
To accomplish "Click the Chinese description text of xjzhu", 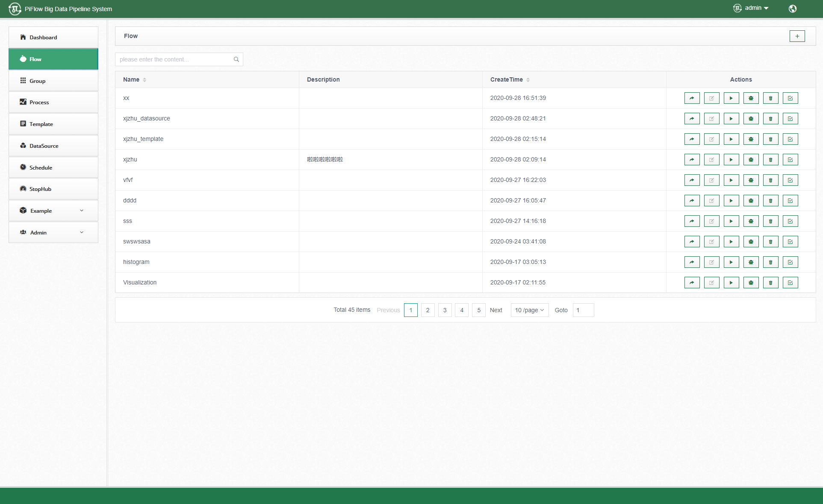I will click(x=325, y=159).
